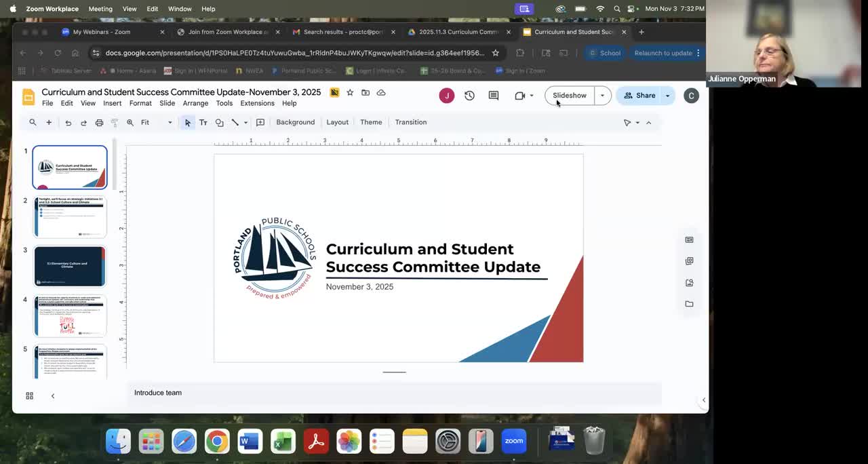Open the comment history icon

click(493, 95)
